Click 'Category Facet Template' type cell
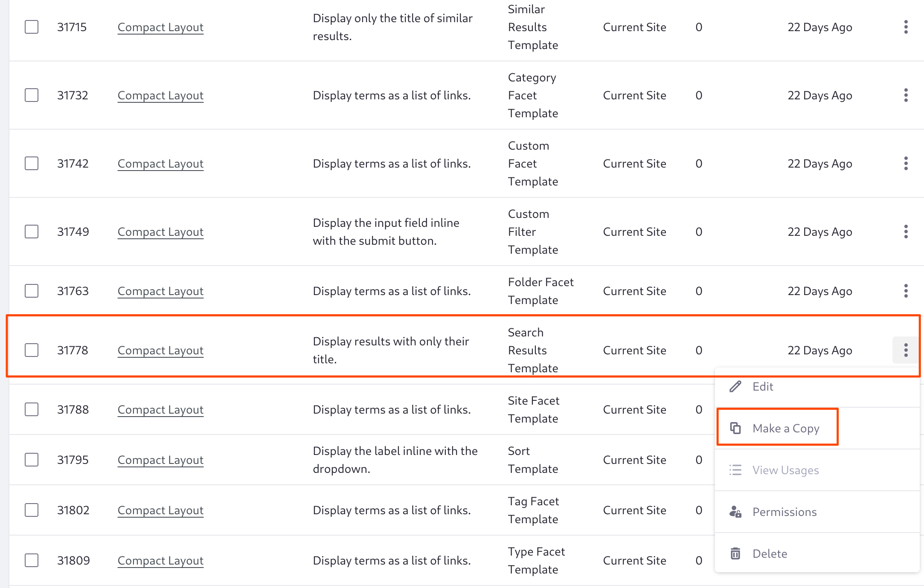Viewport: 924px width, 588px height. [x=533, y=95]
